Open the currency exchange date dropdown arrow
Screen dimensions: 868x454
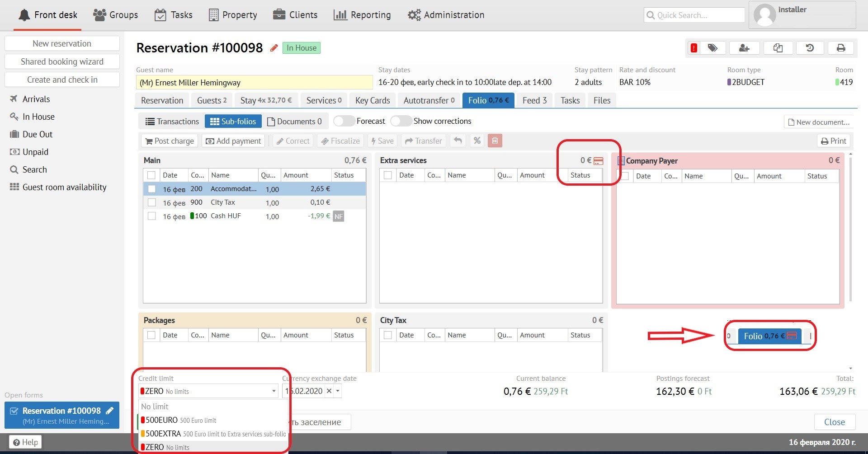tap(338, 391)
